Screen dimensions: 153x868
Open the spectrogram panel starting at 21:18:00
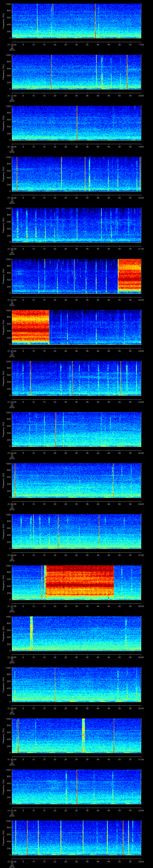[76, 123]
